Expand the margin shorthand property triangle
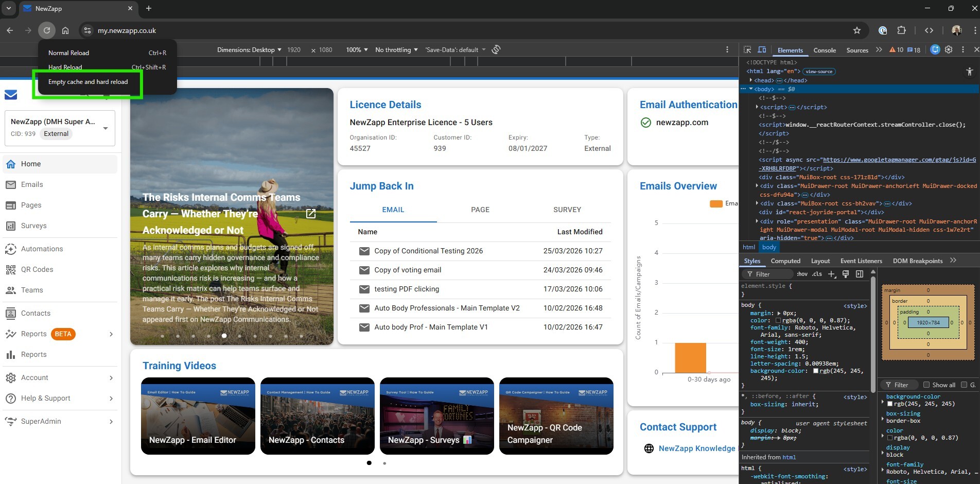This screenshot has height=484, width=980. tap(779, 314)
